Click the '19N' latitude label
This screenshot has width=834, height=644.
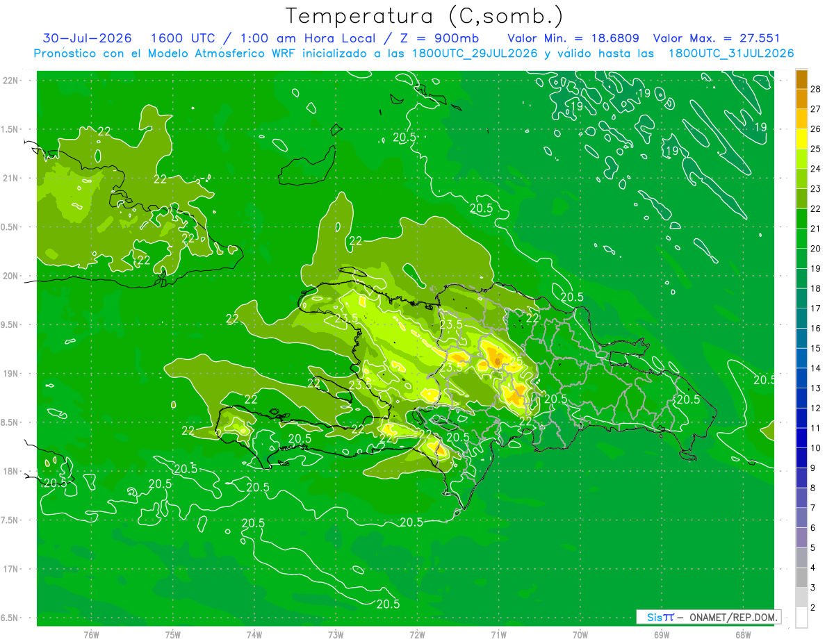[x=10, y=374]
